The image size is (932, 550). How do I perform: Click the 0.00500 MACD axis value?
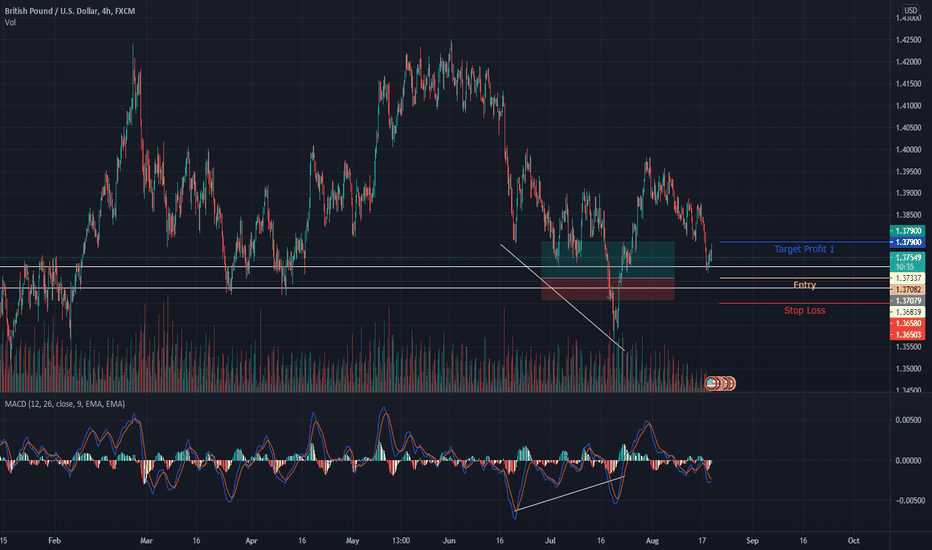tap(910, 420)
